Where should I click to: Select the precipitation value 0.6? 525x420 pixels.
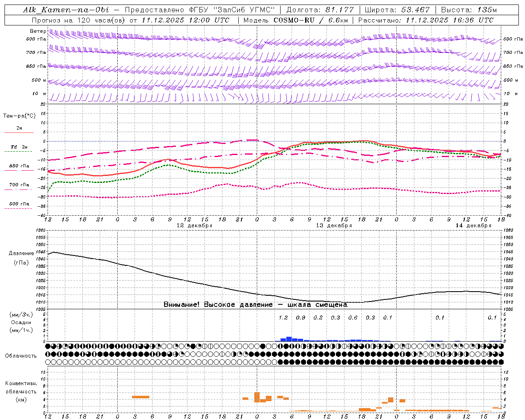(353, 318)
